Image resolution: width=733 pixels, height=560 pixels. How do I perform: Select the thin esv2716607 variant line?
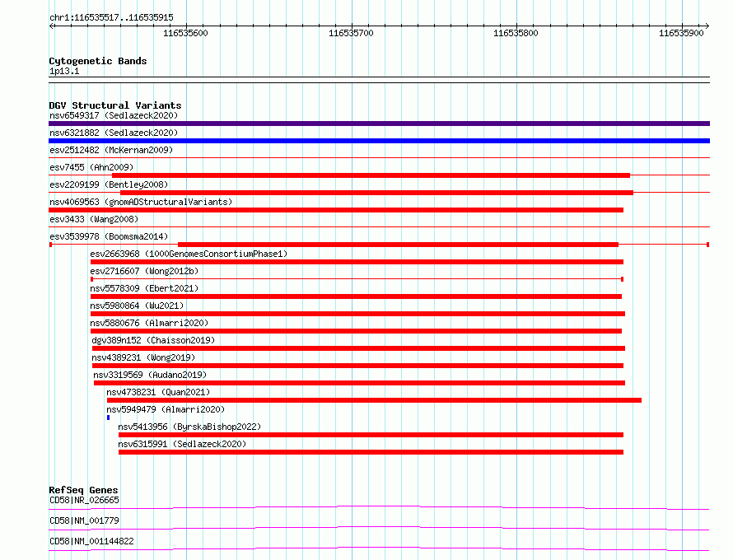pyautogui.click(x=357, y=279)
